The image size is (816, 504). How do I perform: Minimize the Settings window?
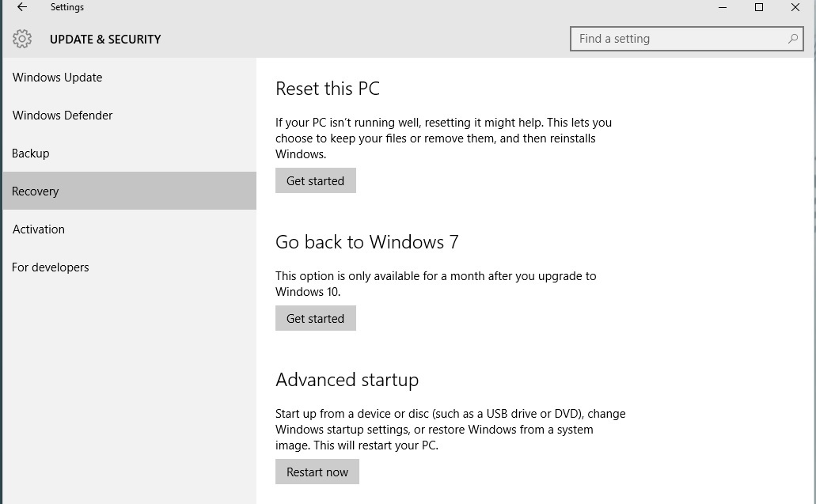click(723, 7)
